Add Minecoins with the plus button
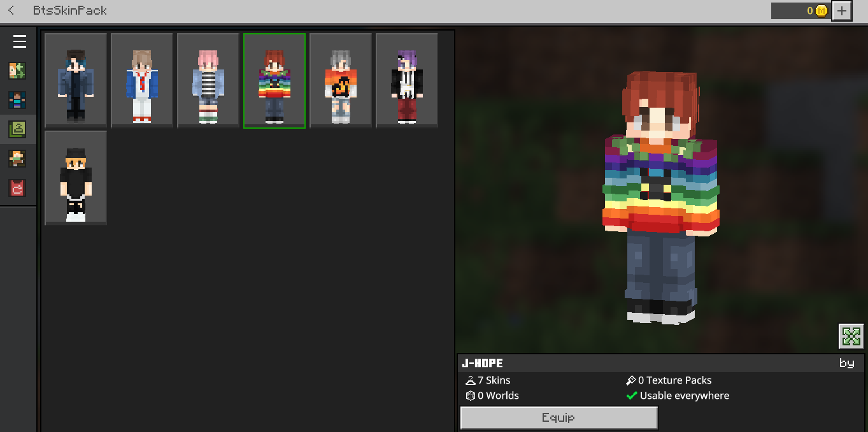 click(842, 11)
